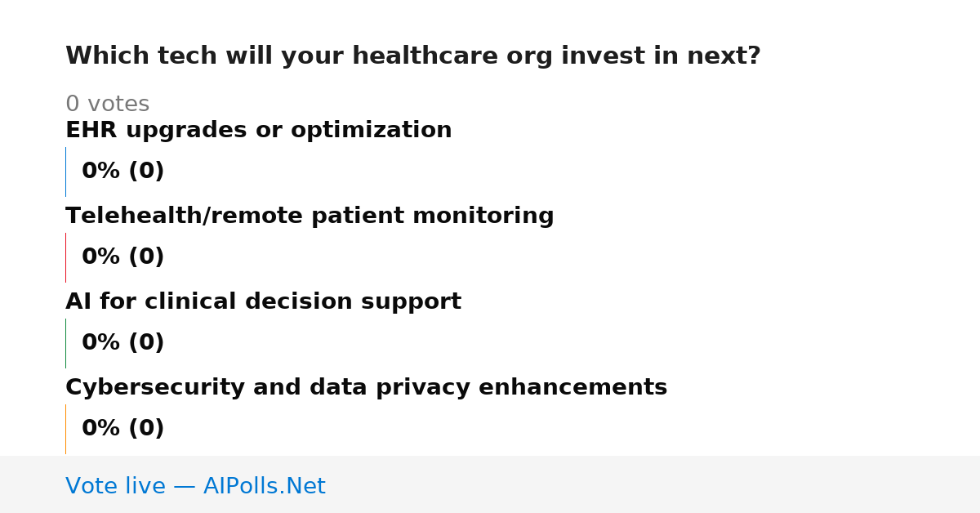
Task: Click the word AIPolls.Net in footer
Action: [264, 486]
